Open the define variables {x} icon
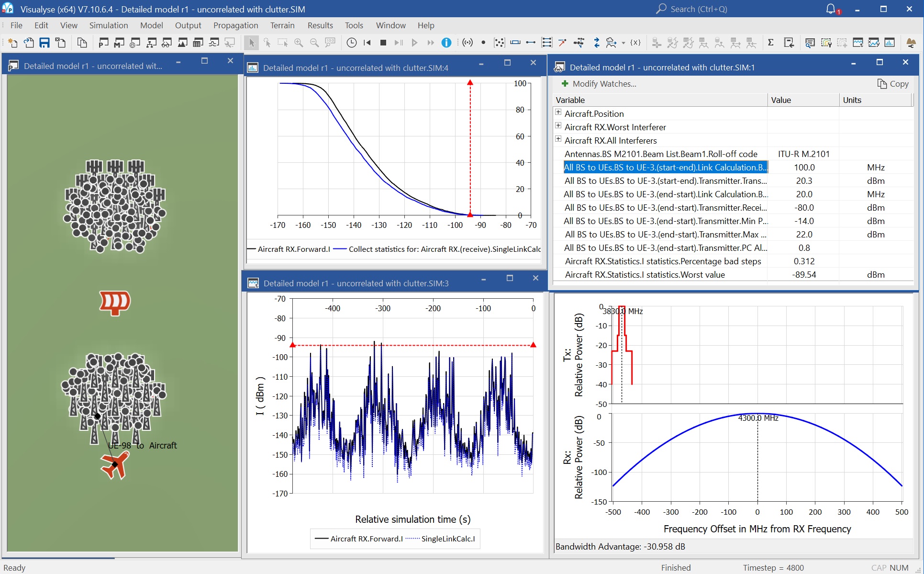 click(x=635, y=43)
